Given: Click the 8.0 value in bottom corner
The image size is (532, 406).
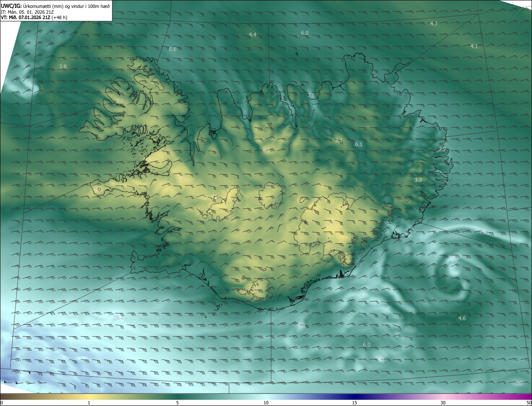Looking at the screenshot, I should (x=518, y=383).
